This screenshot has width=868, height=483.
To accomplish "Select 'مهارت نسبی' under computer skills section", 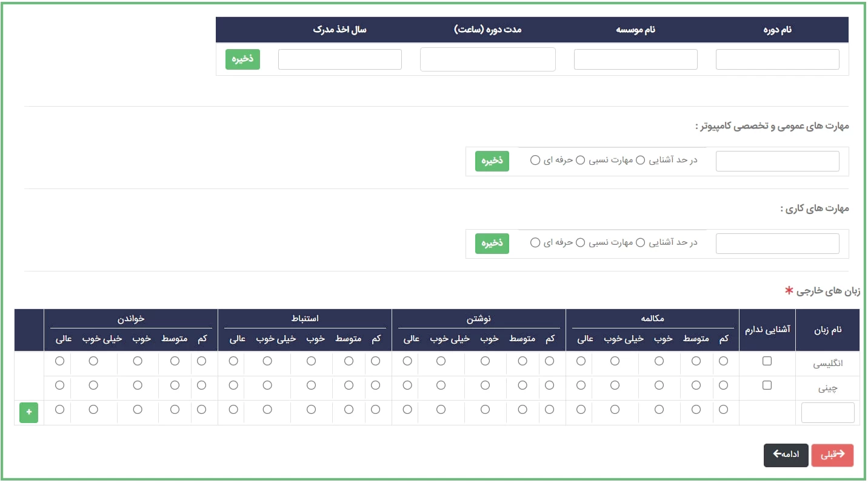I will pyautogui.click(x=580, y=160).
